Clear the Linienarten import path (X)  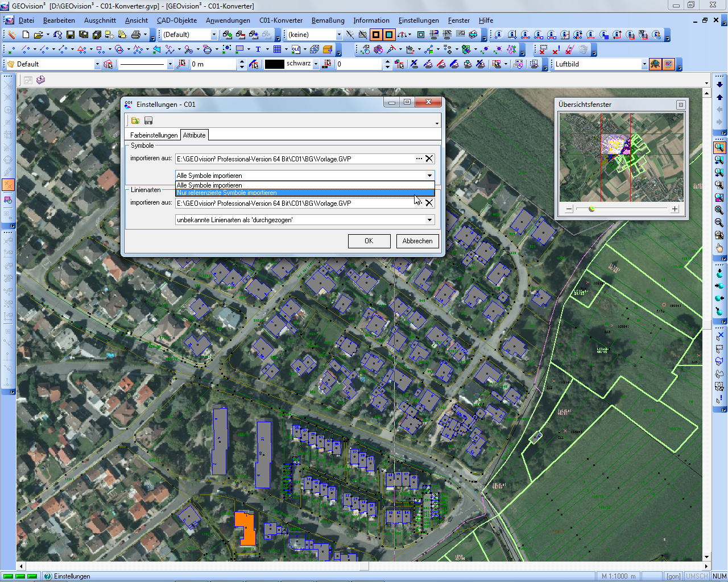429,203
